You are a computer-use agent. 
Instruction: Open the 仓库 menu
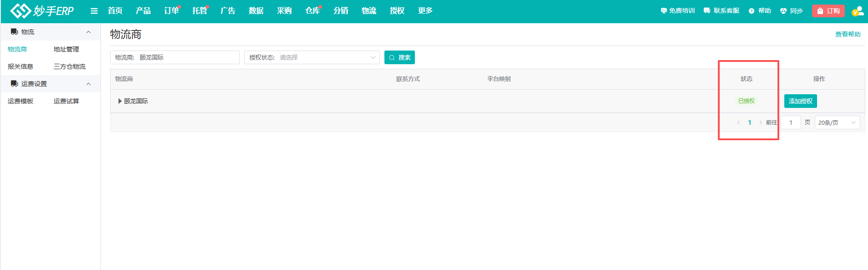[x=313, y=10]
